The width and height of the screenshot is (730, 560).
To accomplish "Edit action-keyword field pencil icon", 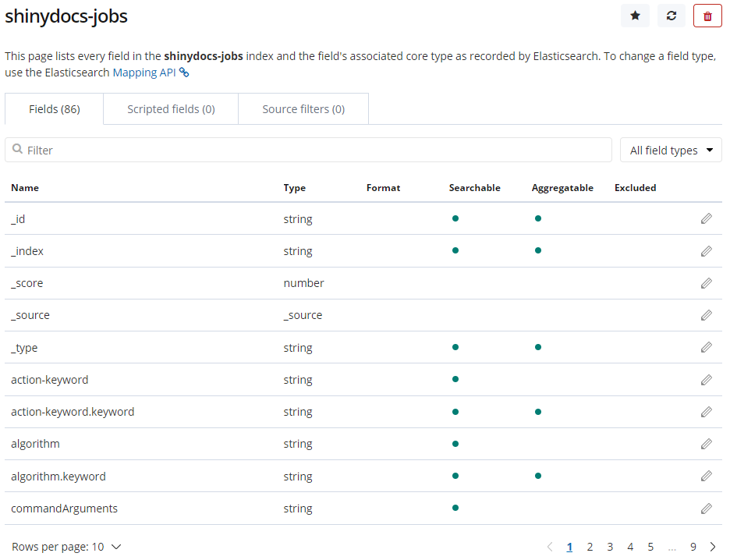I will (x=706, y=380).
